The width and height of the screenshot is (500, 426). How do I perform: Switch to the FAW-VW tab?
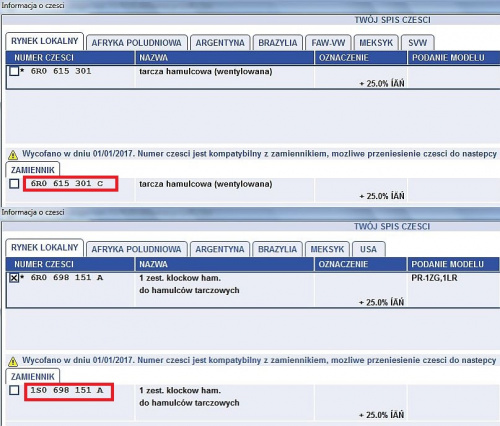(x=328, y=43)
